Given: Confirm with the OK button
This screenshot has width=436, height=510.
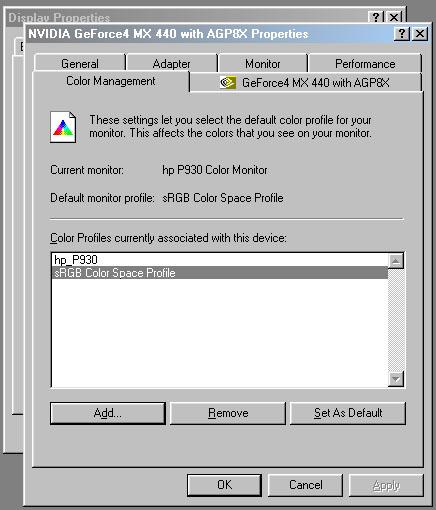Looking at the screenshot, I should (x=224, y=485).
